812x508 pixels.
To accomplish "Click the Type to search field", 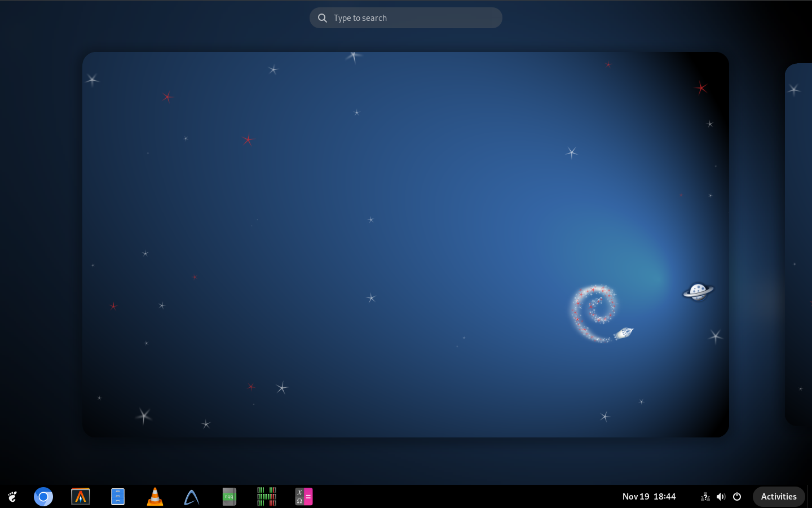I will (395, 17).
